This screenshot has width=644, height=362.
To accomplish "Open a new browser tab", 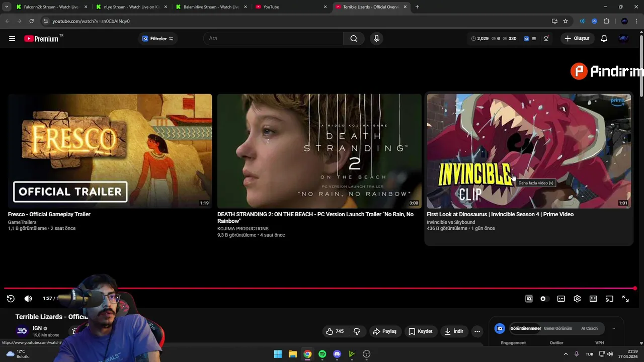I will pos(417,7).
